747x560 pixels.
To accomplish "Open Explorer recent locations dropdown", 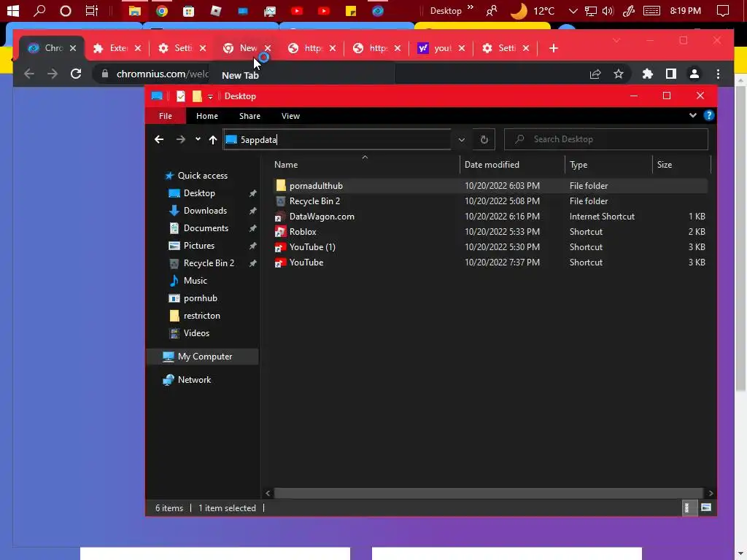I will (198, 139).
